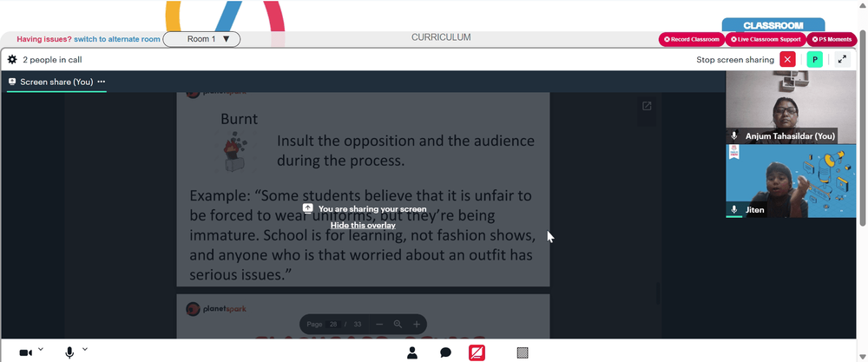868x362 pixels.
Task: Click 'You are sharing your screen' message
Action: coord(372,209)
